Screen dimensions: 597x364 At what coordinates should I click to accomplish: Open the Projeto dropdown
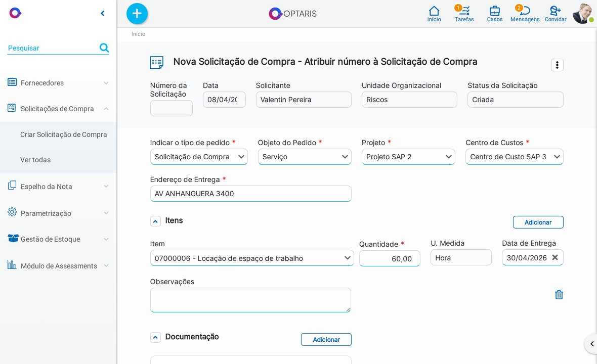coord(408,157)
